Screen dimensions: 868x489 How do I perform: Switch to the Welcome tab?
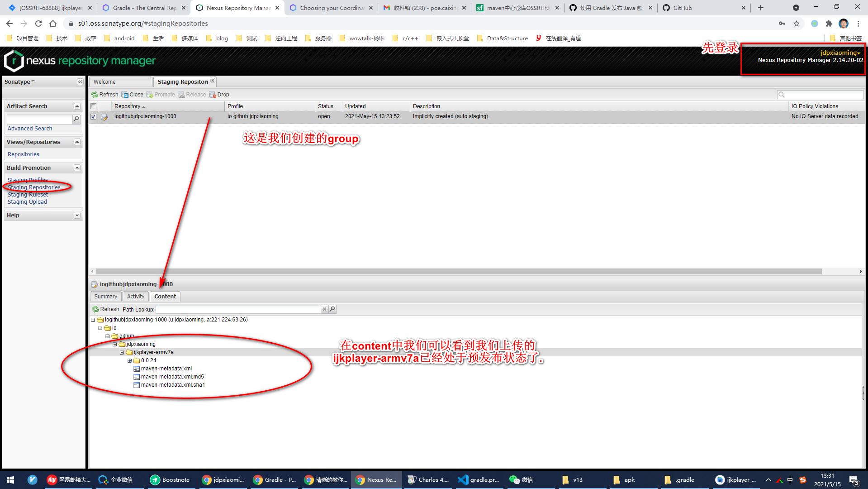click(x=120, y=82)
